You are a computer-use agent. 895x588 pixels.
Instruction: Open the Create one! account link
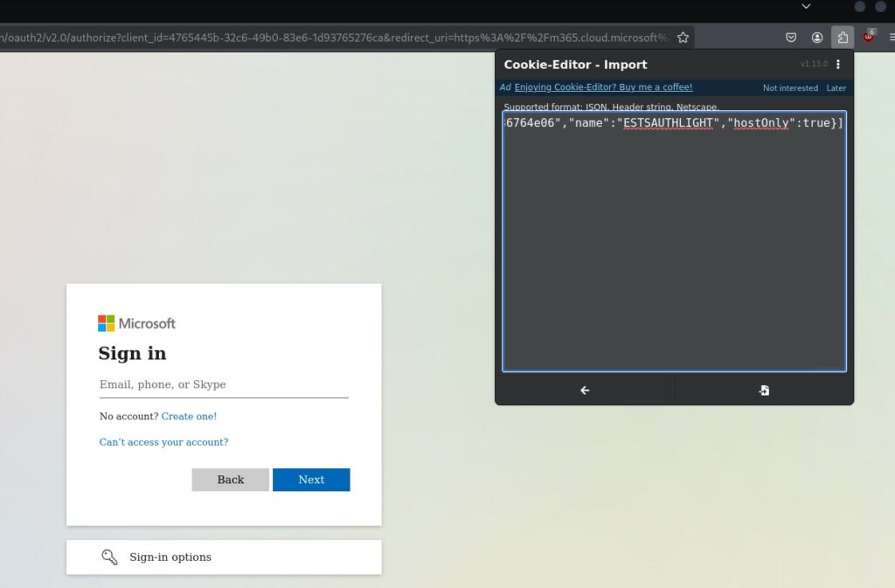tap(189, 416)
